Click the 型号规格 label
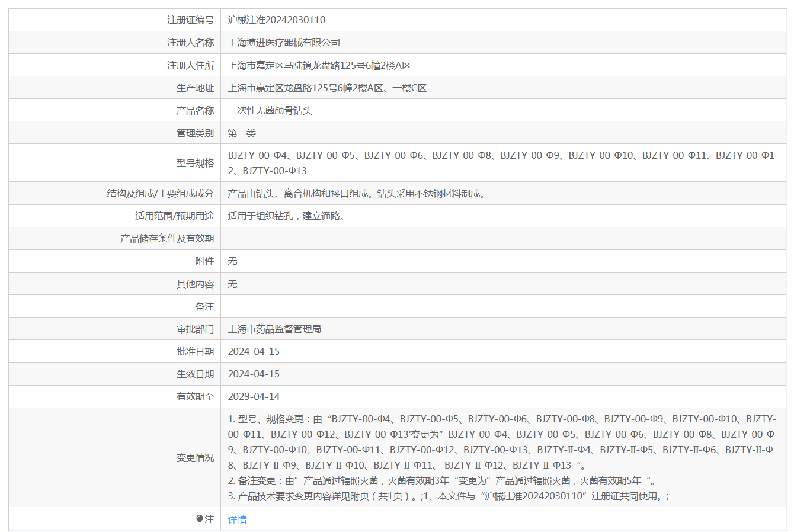The height and width of the screenshot is (532, 794). 195,163
